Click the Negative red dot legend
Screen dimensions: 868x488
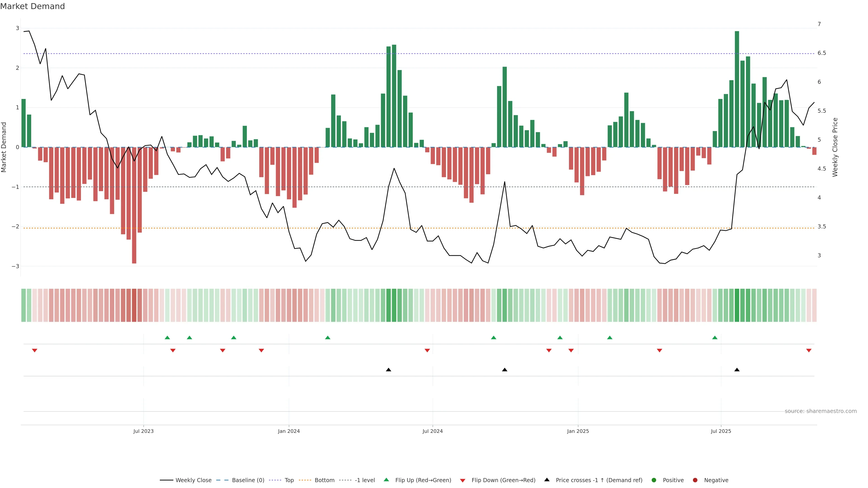point(695,480)
